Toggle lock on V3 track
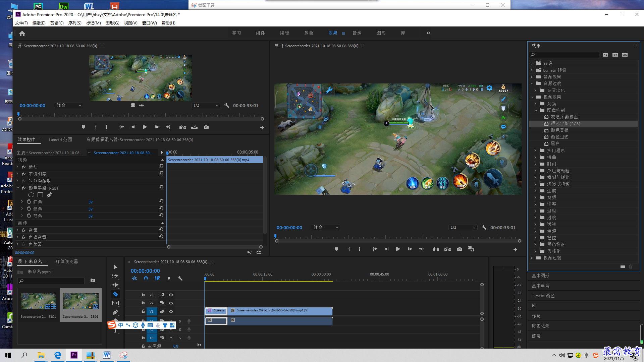Screen dimensions: 644x362 143,295
